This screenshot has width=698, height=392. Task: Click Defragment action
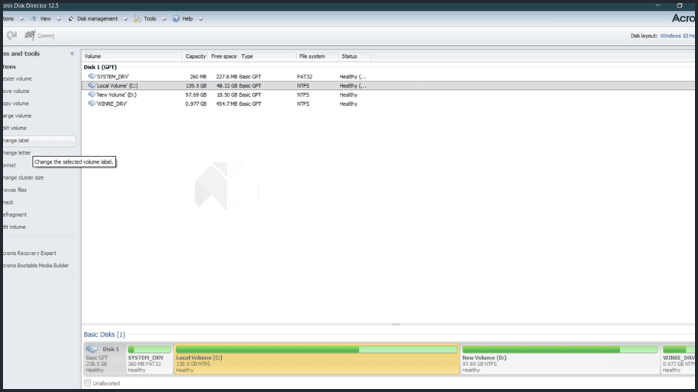(x=15, y=214)
